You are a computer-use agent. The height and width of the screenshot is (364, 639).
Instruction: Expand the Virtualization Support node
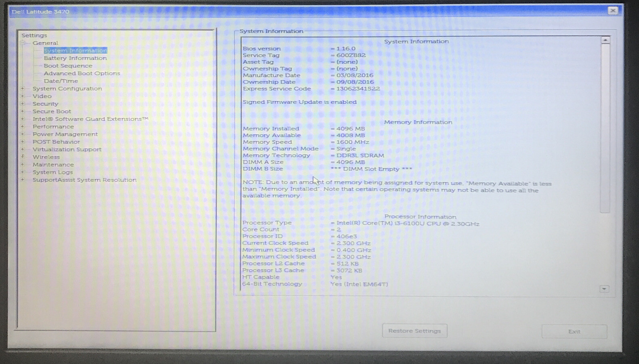(23, 149)
